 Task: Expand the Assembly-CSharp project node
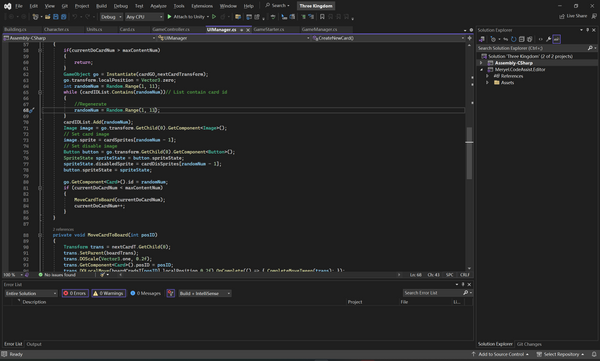coord(482,63)
